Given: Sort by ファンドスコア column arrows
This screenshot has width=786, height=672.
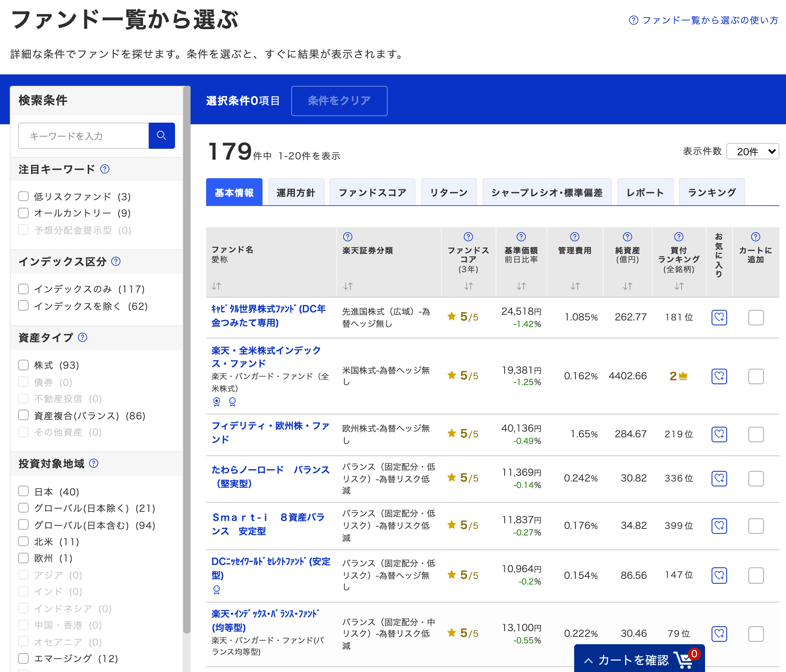Looking at the screenshot, I should tap(469, 286).
